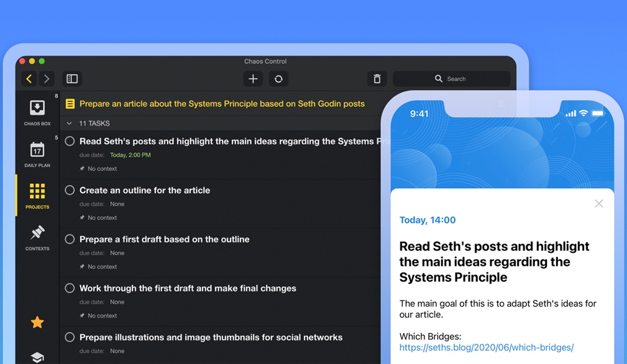Open the Contexts pushpin icon

click(x=37, y=234)
